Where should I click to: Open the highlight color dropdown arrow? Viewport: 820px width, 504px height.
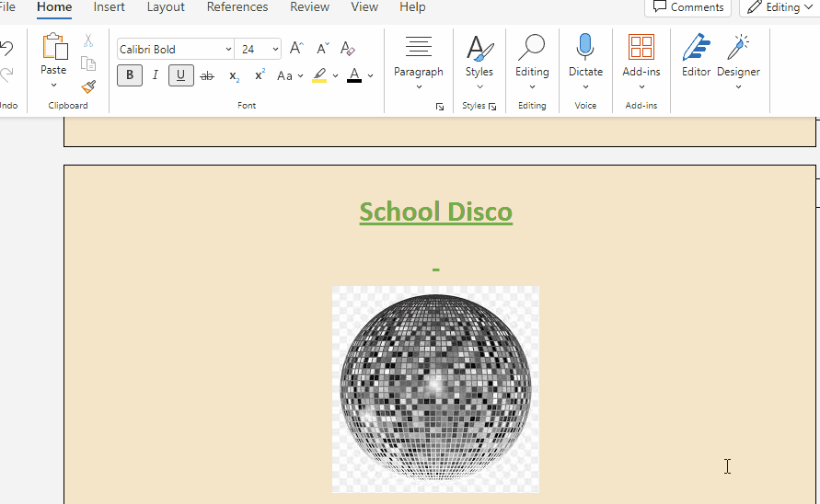coord(335,75)
